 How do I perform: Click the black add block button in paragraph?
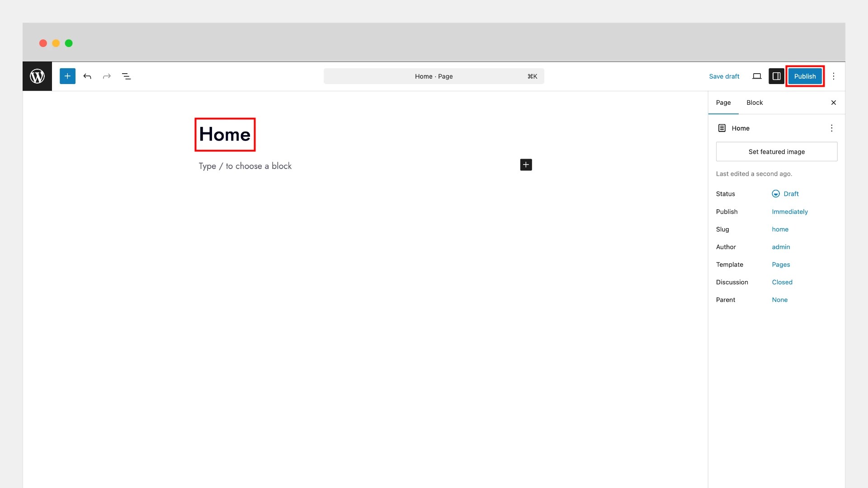[526, 165]
